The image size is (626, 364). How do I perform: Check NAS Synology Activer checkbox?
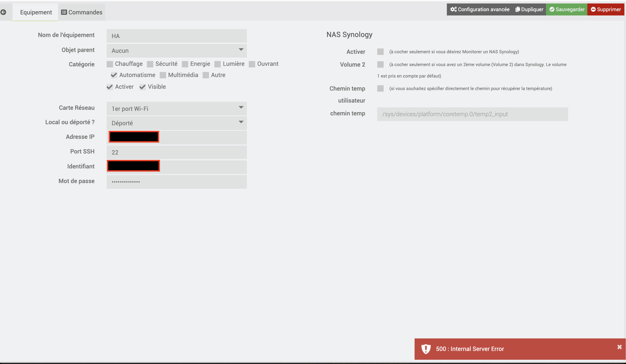[380, 52]
